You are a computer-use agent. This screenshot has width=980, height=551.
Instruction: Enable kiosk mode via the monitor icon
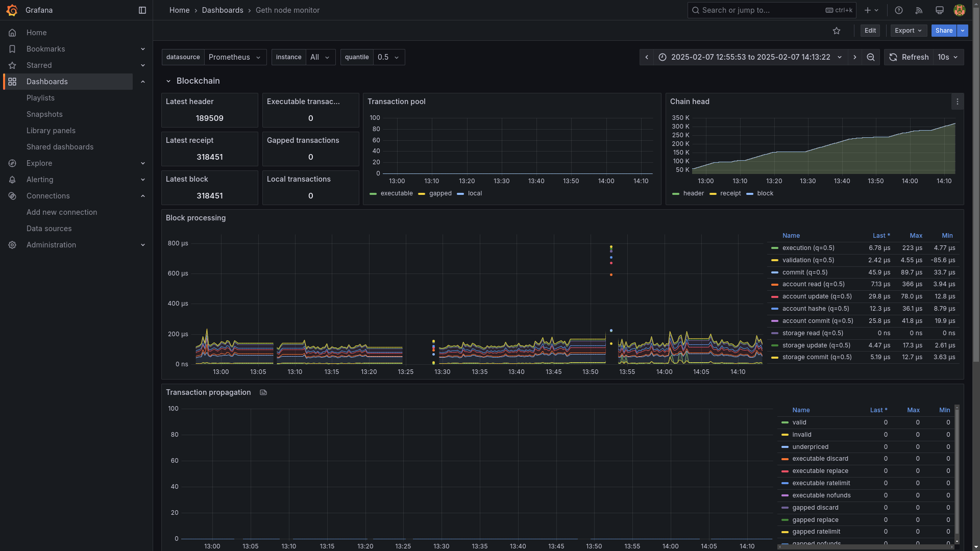tap(939, 10)
